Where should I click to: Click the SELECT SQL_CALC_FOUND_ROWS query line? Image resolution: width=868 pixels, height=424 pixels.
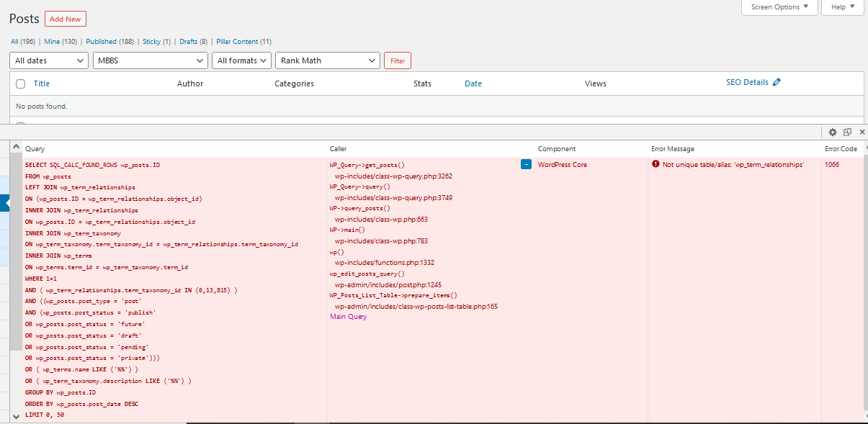(93, 165)
